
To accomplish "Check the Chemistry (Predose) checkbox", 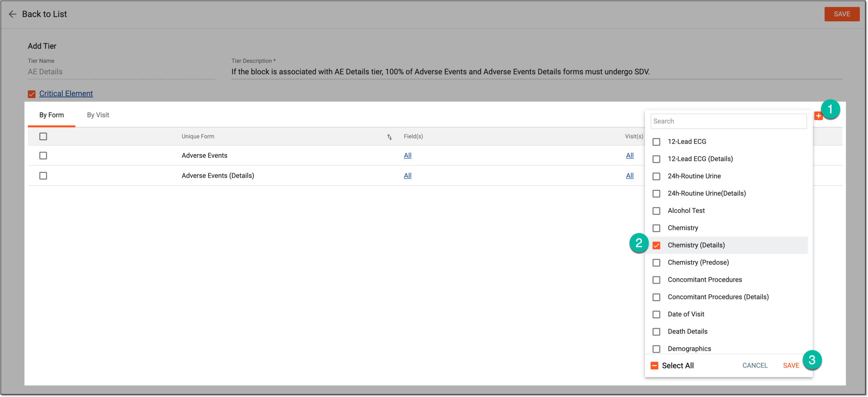I will point(656,263).
